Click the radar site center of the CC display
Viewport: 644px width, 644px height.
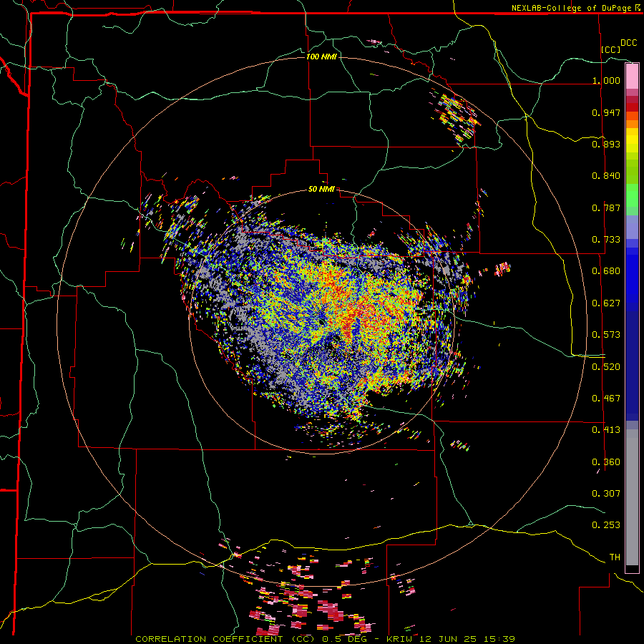point(322,321)
